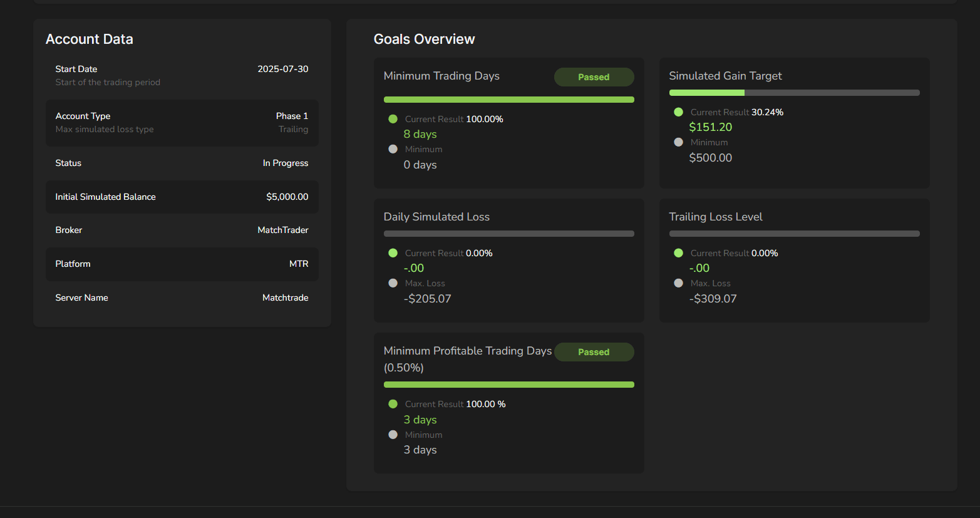Click gray Max. Loss dot in Trailing Loss Level
Viewport: 980px width, 518px height.
[678, 283]
